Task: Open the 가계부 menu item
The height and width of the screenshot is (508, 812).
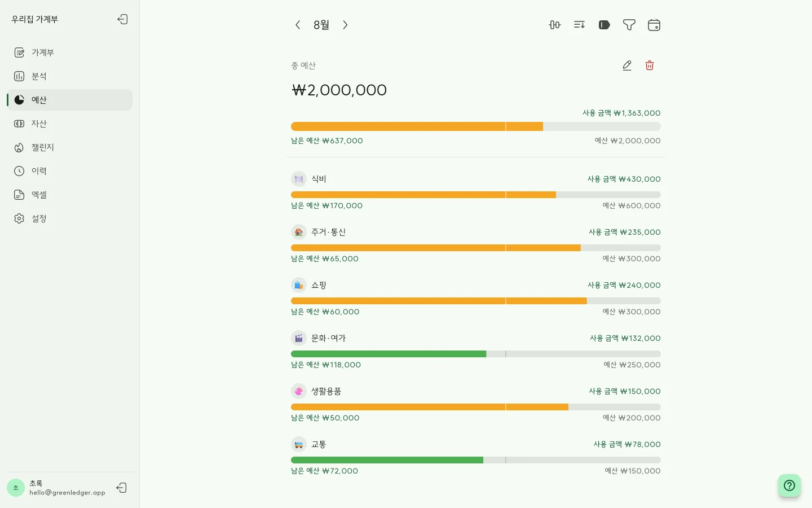Action: pos(70,52)
